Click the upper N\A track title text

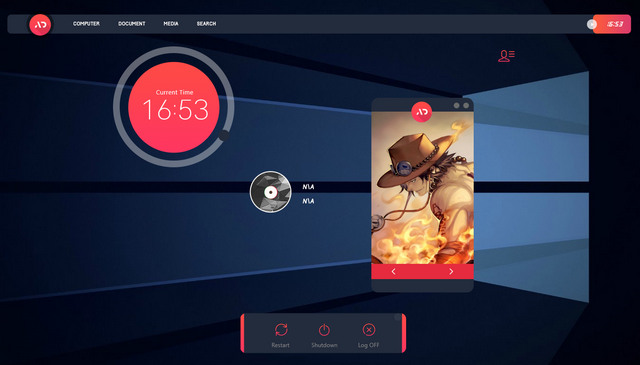[308, 187]
